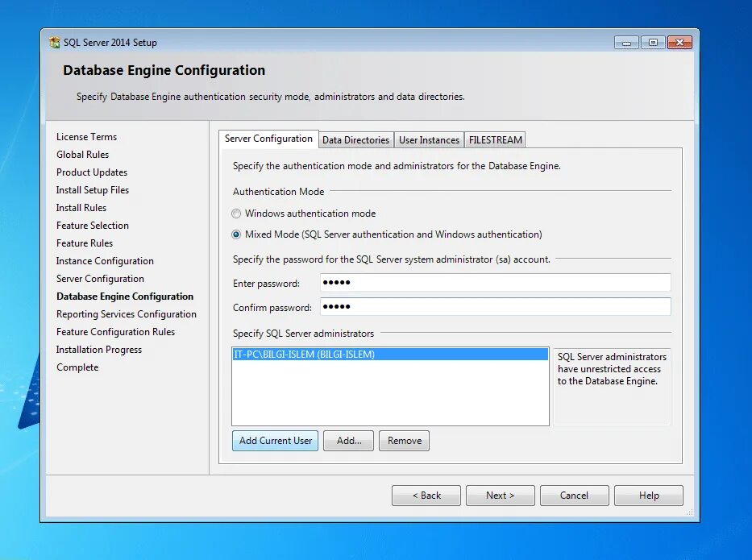Switch to the FILESTREAM tab
The height and width of the screenshot is (560, 752).
point(496,140)
